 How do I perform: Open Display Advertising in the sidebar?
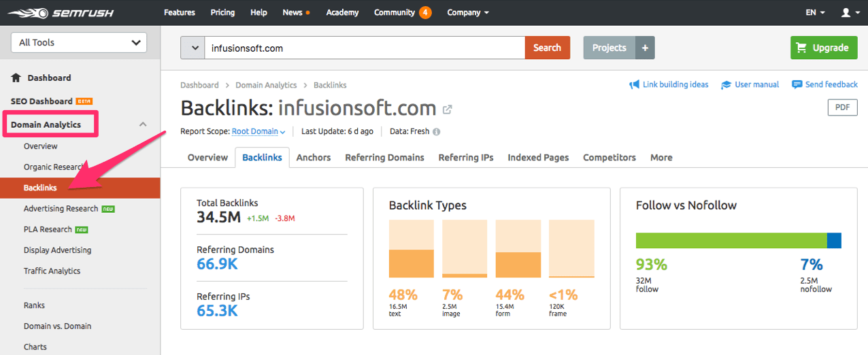(x=57, y=250)
